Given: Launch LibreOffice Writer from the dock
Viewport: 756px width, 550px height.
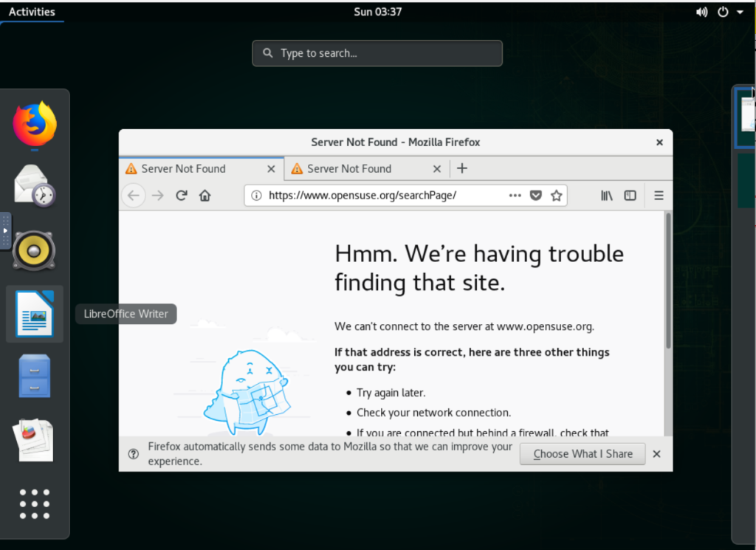Looking at the screenshot, I should 34,314.
